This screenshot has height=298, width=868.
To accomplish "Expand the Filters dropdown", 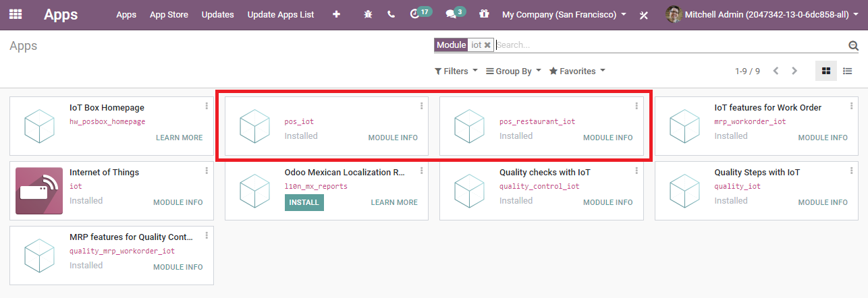I will click(456, 71).
